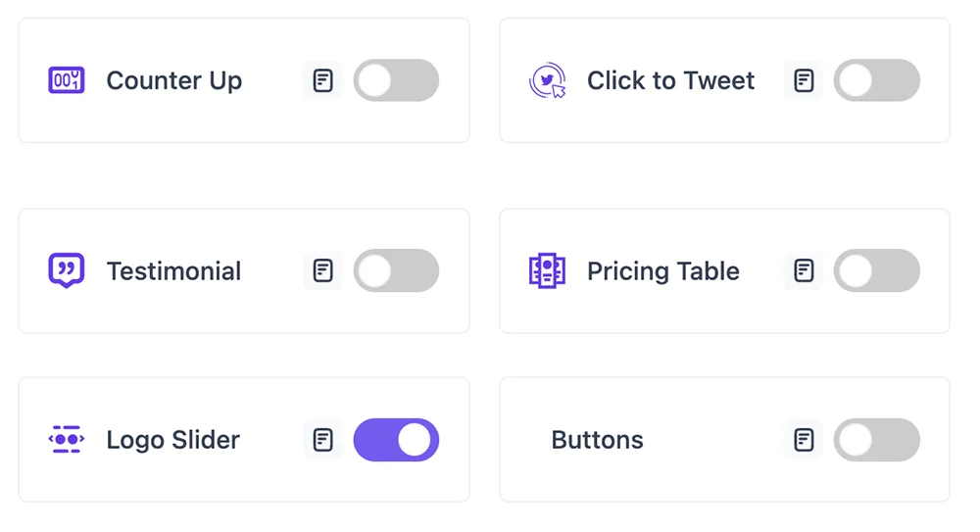Viewport: 980px width, 532px height.
Task: Click the Buttons label text
Action: (x=597, y=440)
